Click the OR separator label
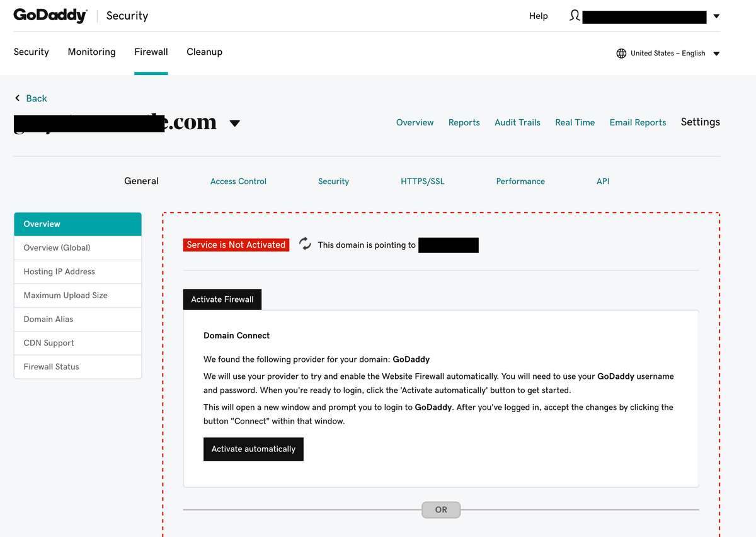This screenshot has width=756, height=537. [x=441, y=510]
